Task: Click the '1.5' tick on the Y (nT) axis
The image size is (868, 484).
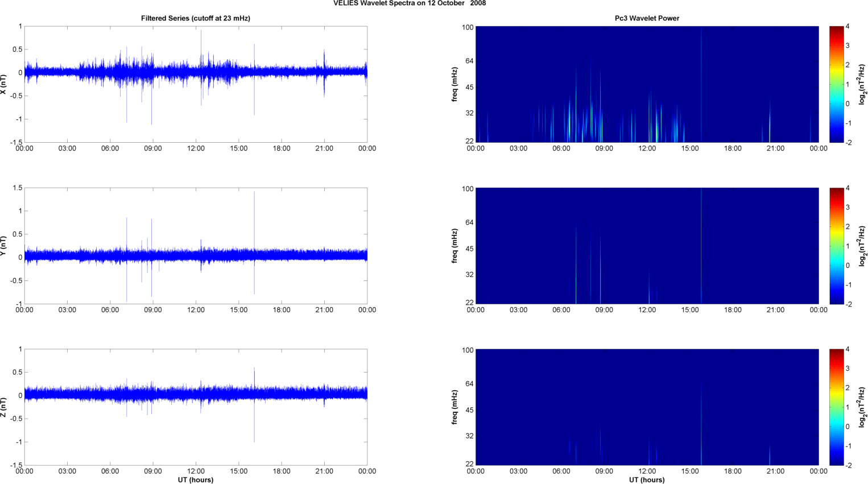Action: (17, 188)
